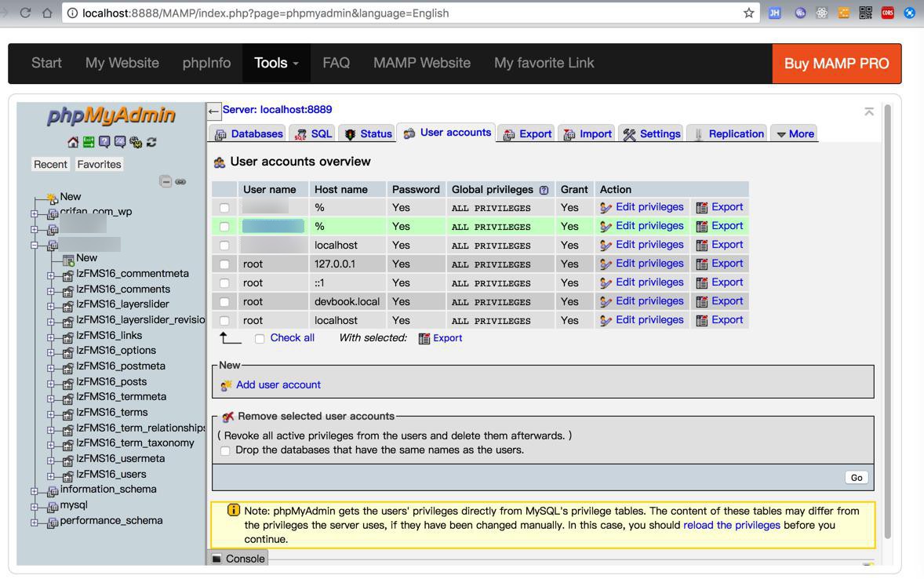Open the Tools dropdown in MAMP navbar
Viewport: 924px width, 579px height.
point(276,63)
